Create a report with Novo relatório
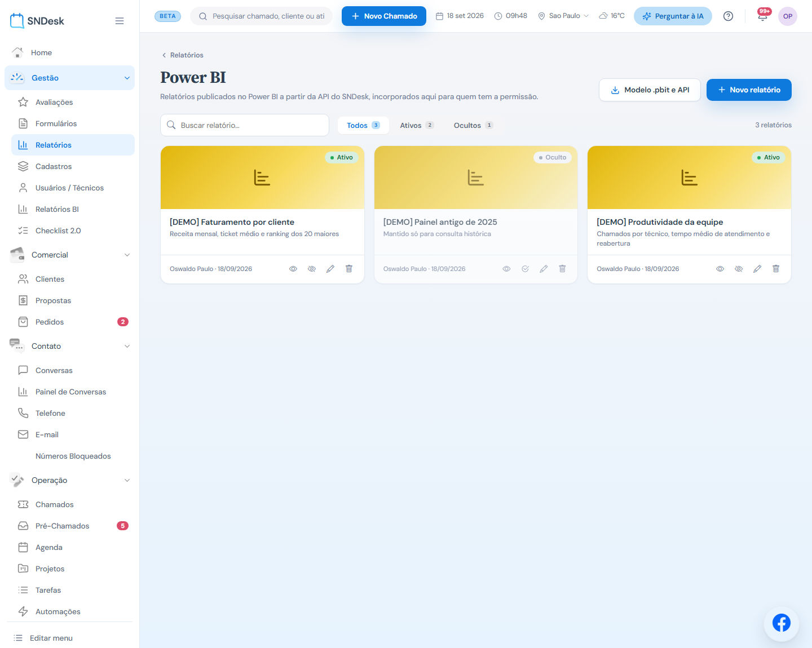This screenshot has width=812, height=648. point(749,90)
